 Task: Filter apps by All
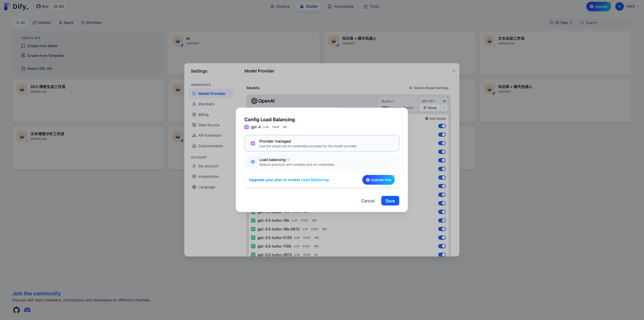click(20, 23)
